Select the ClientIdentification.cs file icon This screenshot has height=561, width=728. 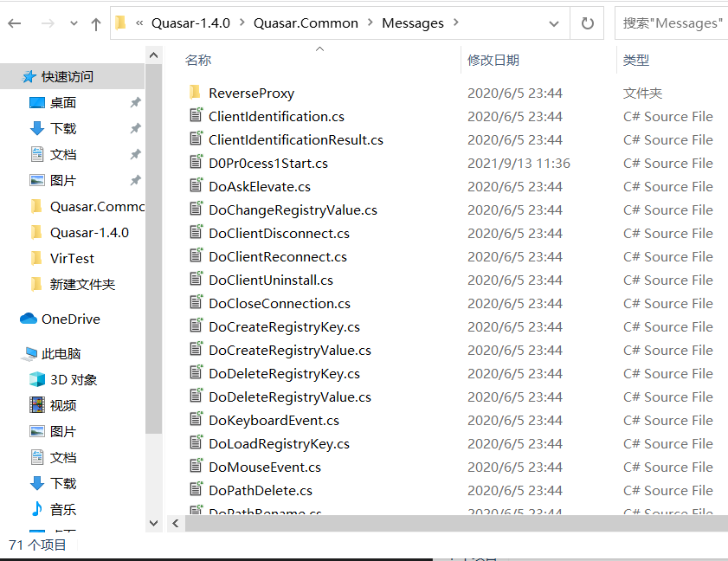pyautogui.click(x=196, y=115)
